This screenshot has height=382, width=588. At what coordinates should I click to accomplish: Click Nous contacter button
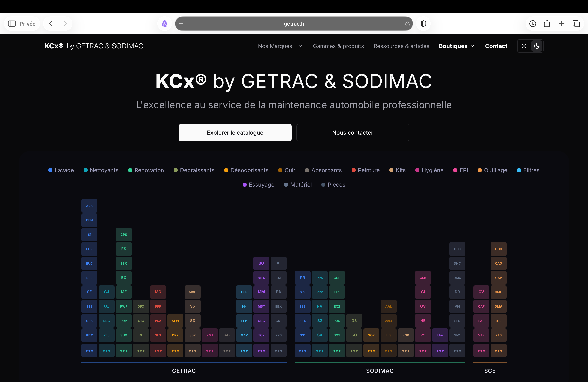(353, 133)
